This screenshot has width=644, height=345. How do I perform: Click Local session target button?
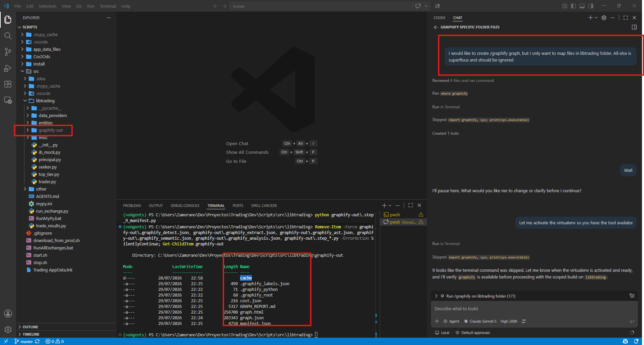(442, 333)
